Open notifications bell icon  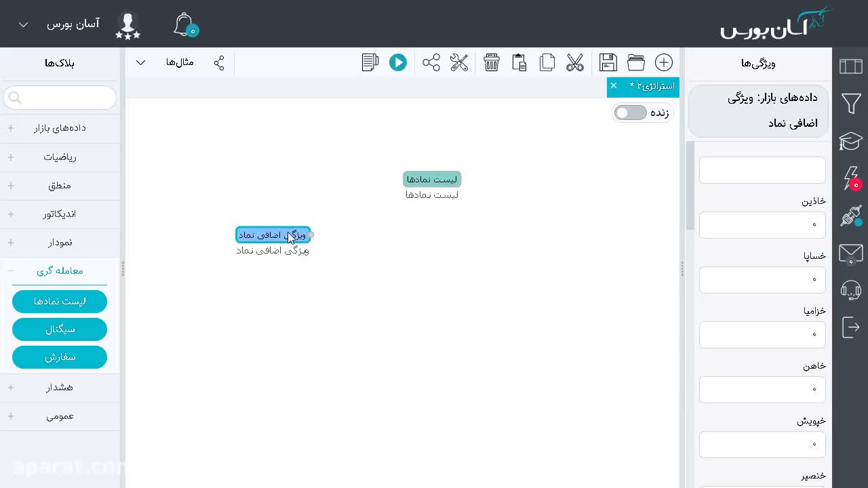[184, 24]
